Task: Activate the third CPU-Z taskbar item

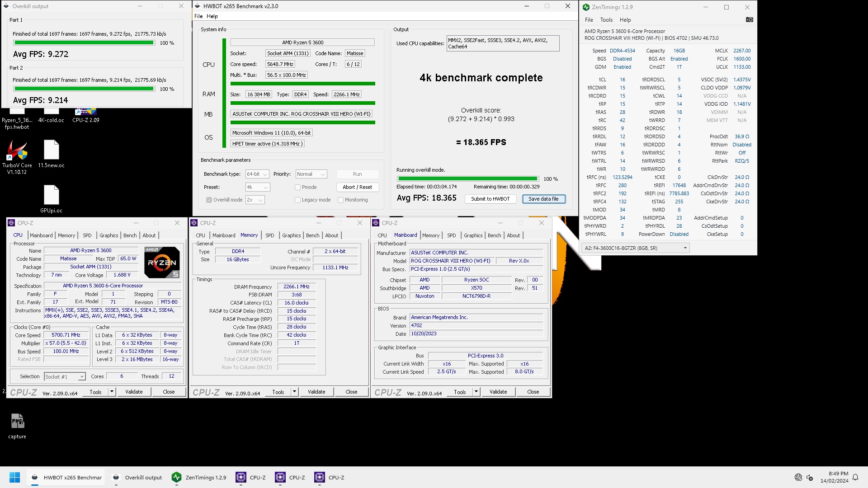Action: point(330,477)
